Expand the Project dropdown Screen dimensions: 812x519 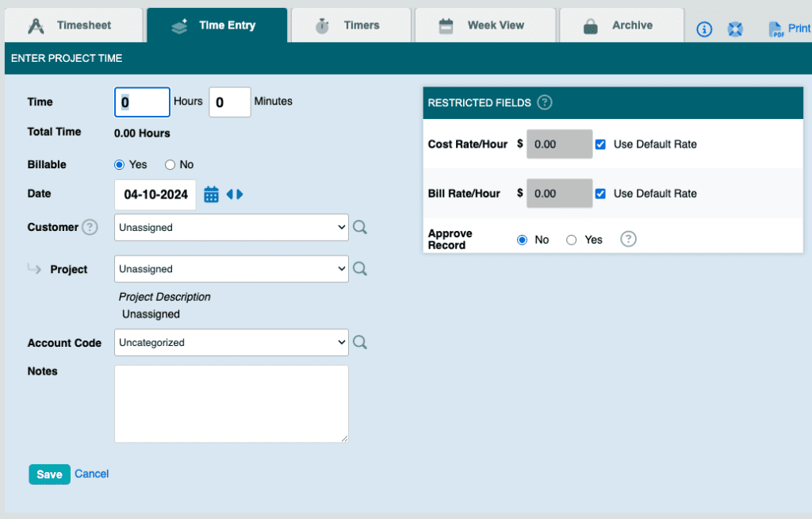[232, 269]
